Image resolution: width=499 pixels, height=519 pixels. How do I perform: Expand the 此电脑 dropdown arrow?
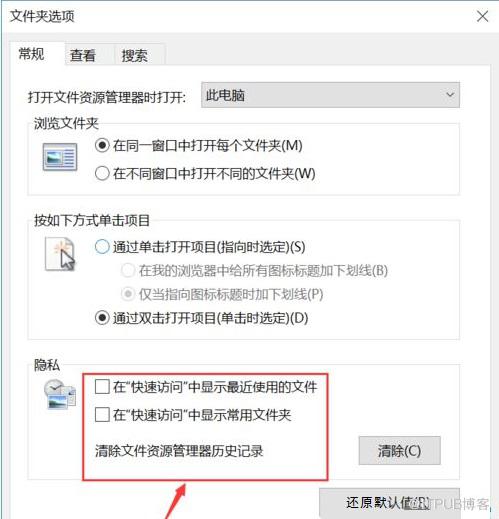(450, 95)
